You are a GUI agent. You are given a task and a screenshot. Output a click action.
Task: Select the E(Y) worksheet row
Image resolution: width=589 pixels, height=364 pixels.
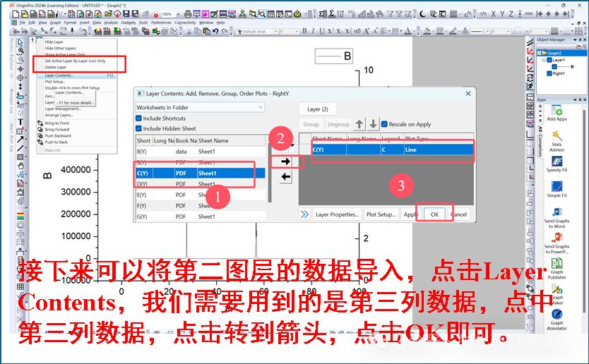tap(200, 195)
